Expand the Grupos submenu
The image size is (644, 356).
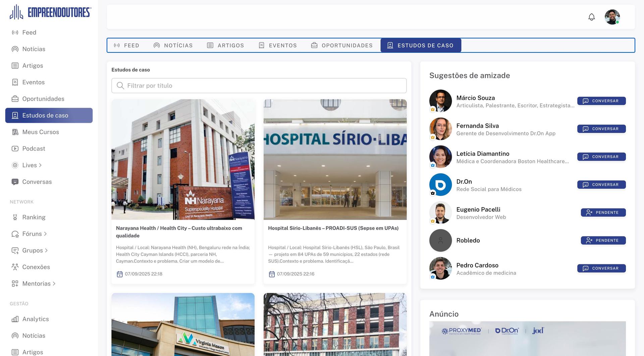click(x=46, y=251)
